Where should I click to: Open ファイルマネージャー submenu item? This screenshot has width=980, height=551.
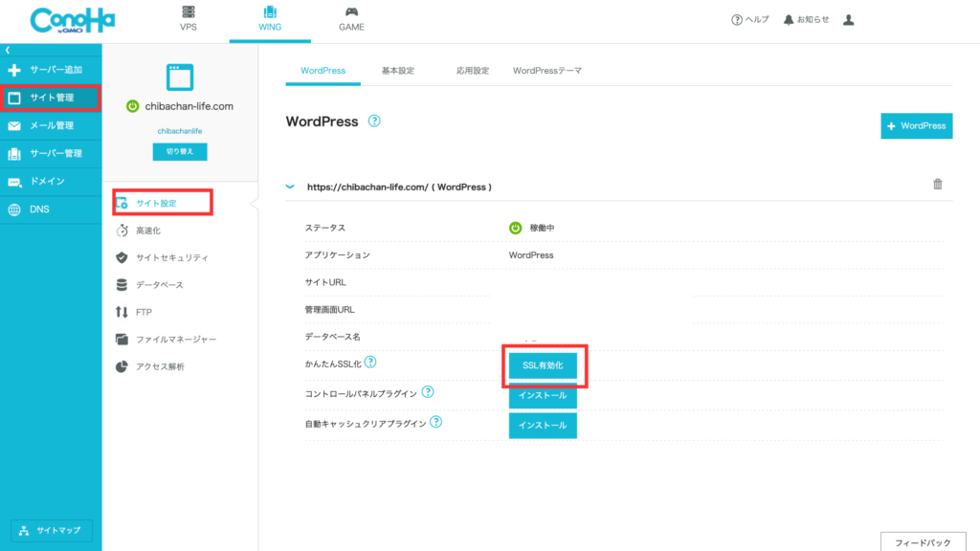[x=167, y=340]
